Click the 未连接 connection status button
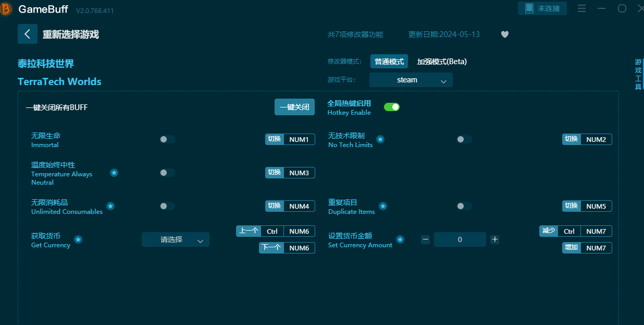Image resolution: width=644 pixels, height=325 pixels. [542, 8]
